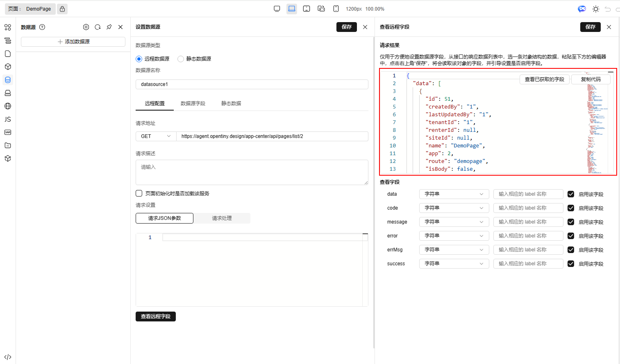Screen dimensions: 620x364
Task: Click the JS panel icon in sidebar
Action: [x=8, y=119]
